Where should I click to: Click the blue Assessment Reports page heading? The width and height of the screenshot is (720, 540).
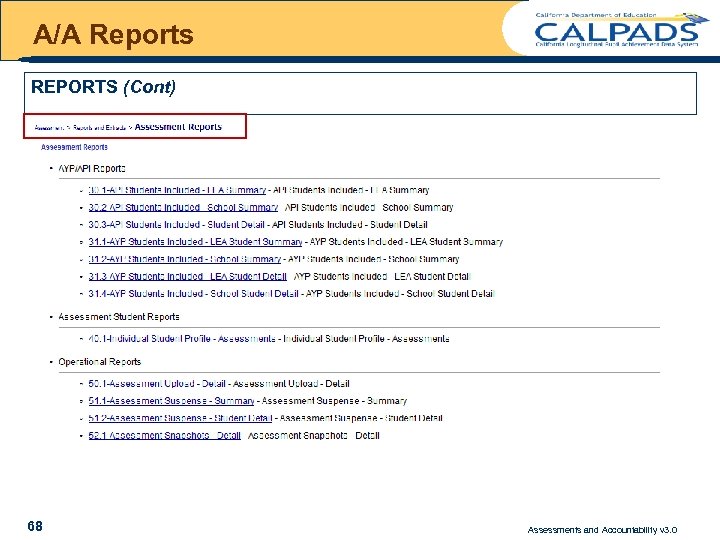(x=74, y=147)
